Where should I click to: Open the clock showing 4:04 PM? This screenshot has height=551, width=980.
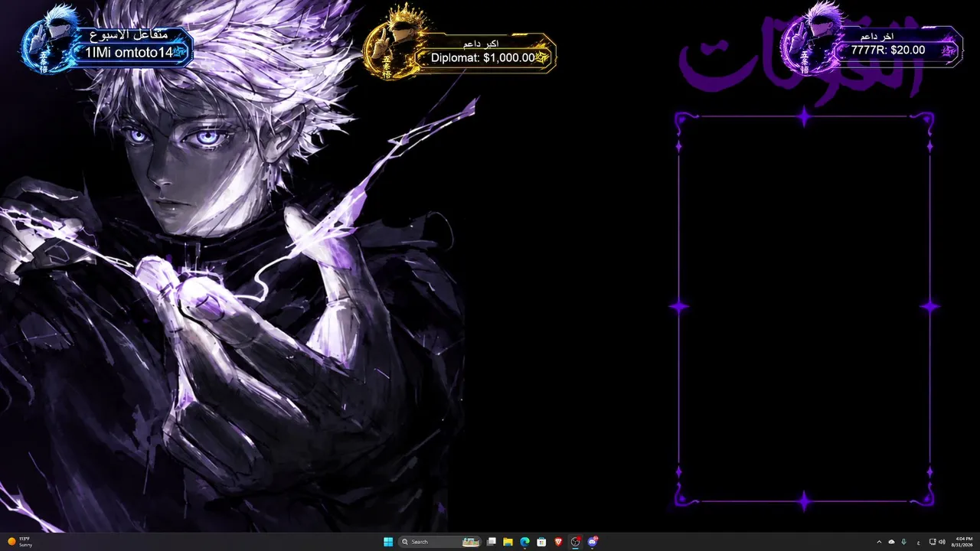(963, 542)
